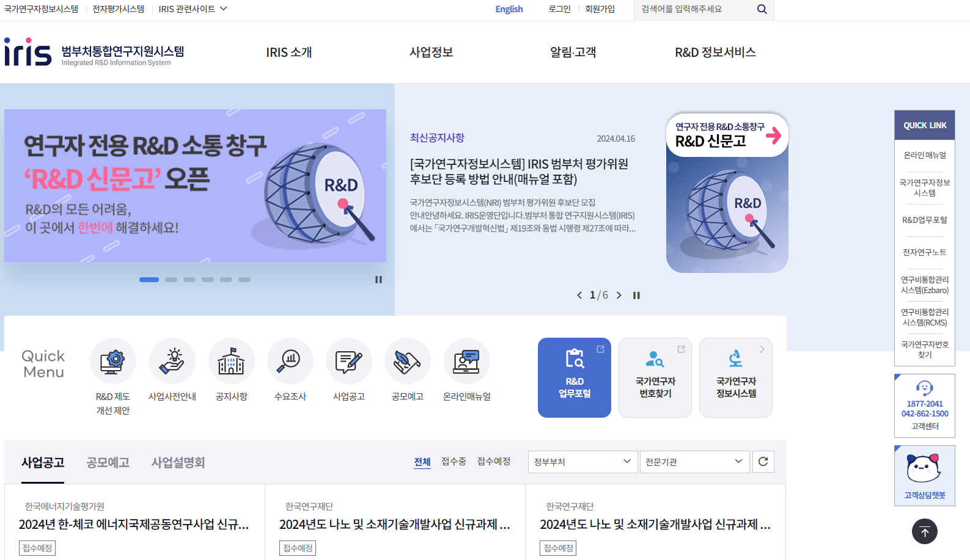Switch to the 공모예고 tab
Image resolution: width=970 pixels, height=560 pixels.
coord(108,463)
